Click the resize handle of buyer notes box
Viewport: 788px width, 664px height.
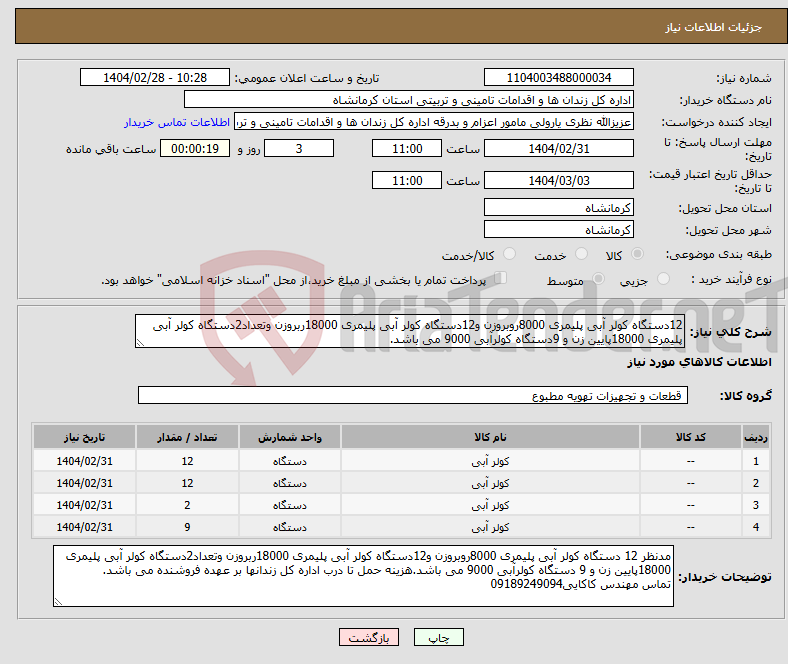click(58, 601)
